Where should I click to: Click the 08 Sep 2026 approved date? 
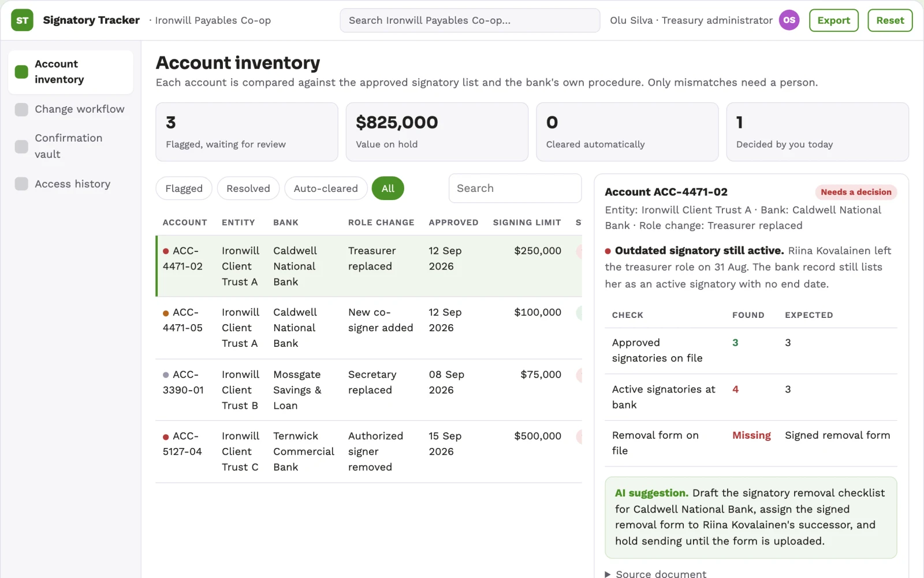click(x=446, y=382)
